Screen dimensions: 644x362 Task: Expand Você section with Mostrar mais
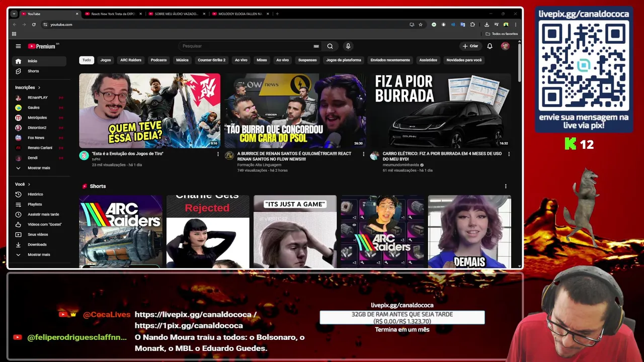pos(39,254)
